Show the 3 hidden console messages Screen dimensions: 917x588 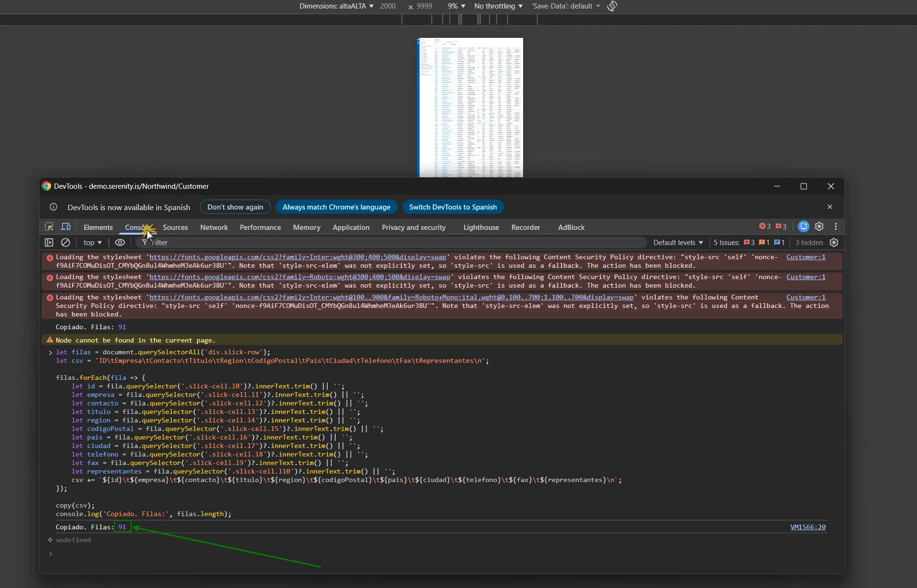tap(808, 242)
